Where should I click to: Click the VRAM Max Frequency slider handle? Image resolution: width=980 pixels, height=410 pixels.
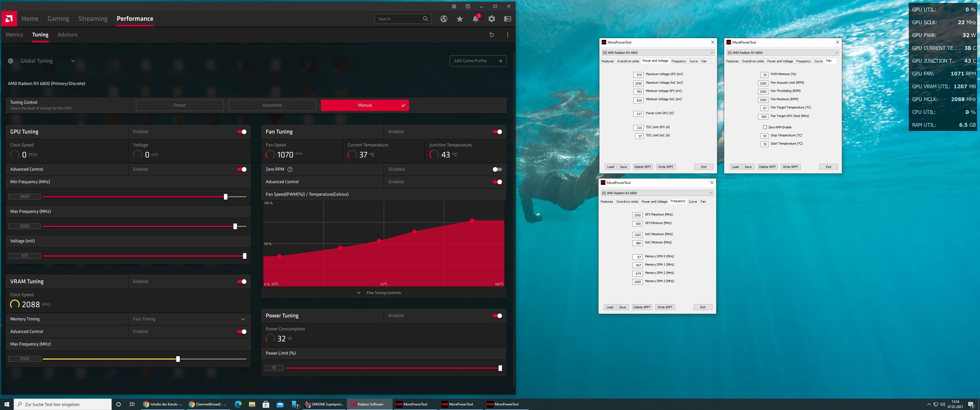tap(178, 359)
